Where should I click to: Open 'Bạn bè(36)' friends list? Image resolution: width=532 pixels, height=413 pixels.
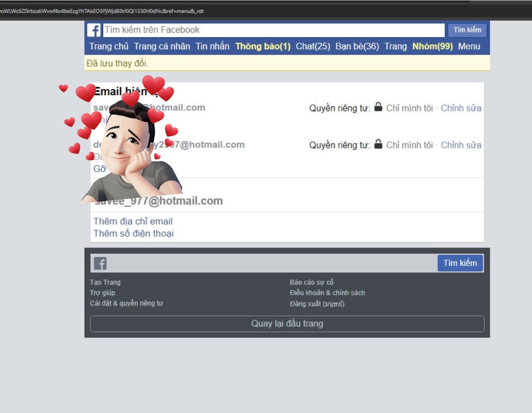click(357, 46)
